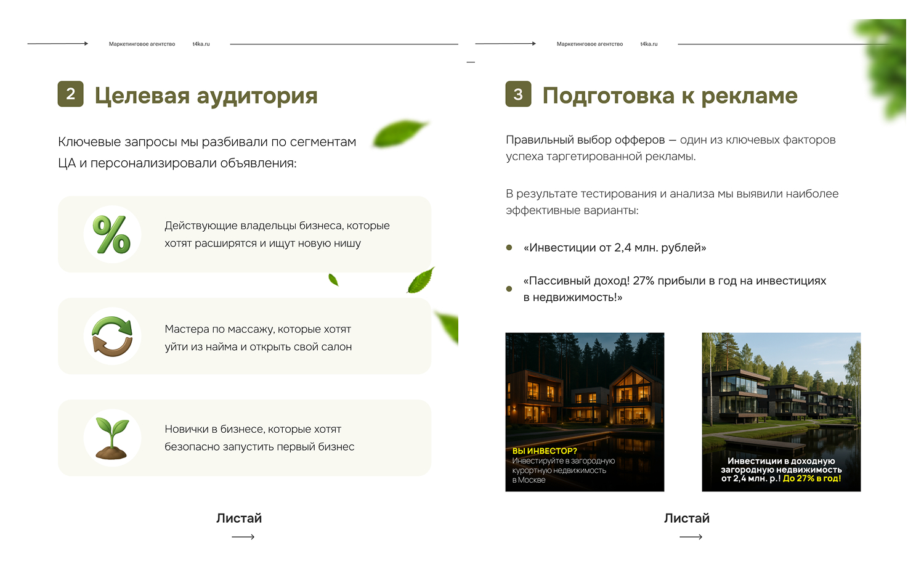Click text Ключевые запросы мы разбивали по сегментам
The height and width of the screenshot is (577, 924).
point(207,142)
